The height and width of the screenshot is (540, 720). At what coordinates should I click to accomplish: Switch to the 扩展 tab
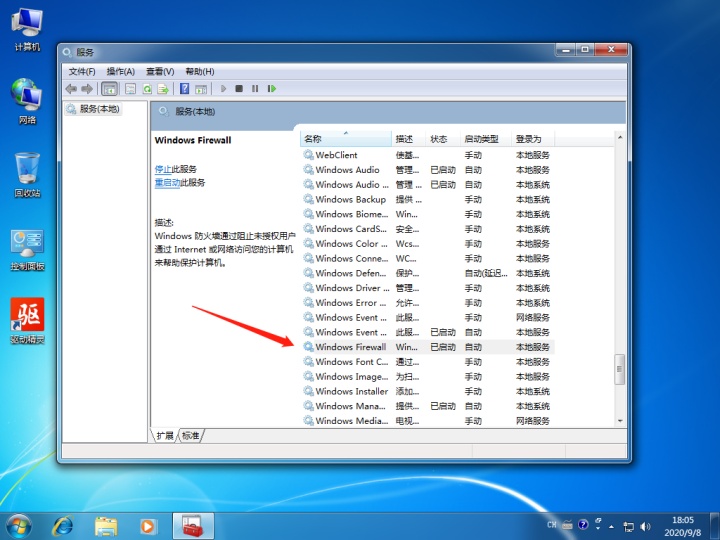164,435
